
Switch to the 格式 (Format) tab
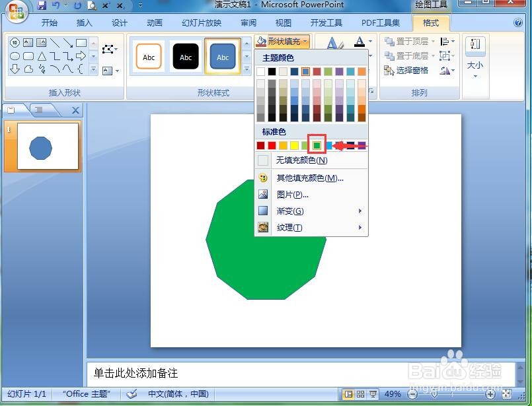430,23
